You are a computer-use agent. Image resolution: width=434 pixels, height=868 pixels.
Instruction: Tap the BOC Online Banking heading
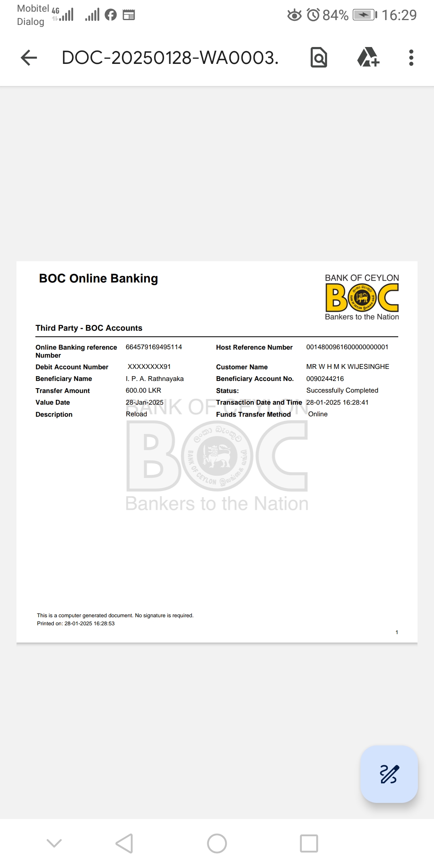tap(98, 278)
